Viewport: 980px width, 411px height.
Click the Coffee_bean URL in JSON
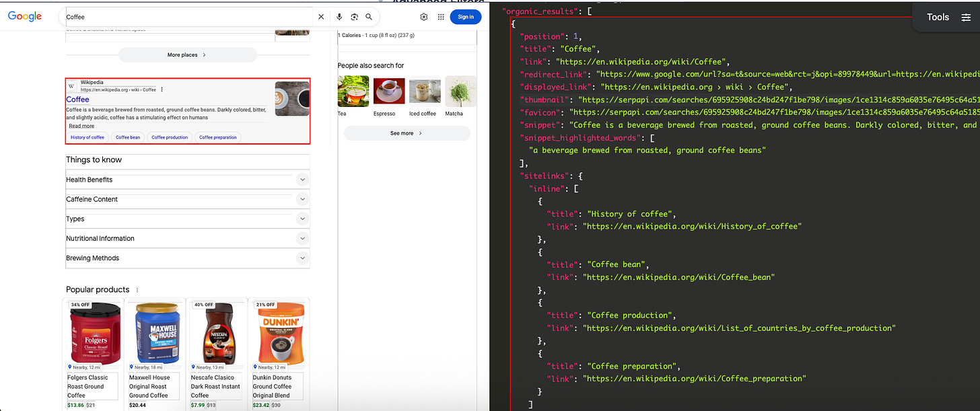pos(679,277)
